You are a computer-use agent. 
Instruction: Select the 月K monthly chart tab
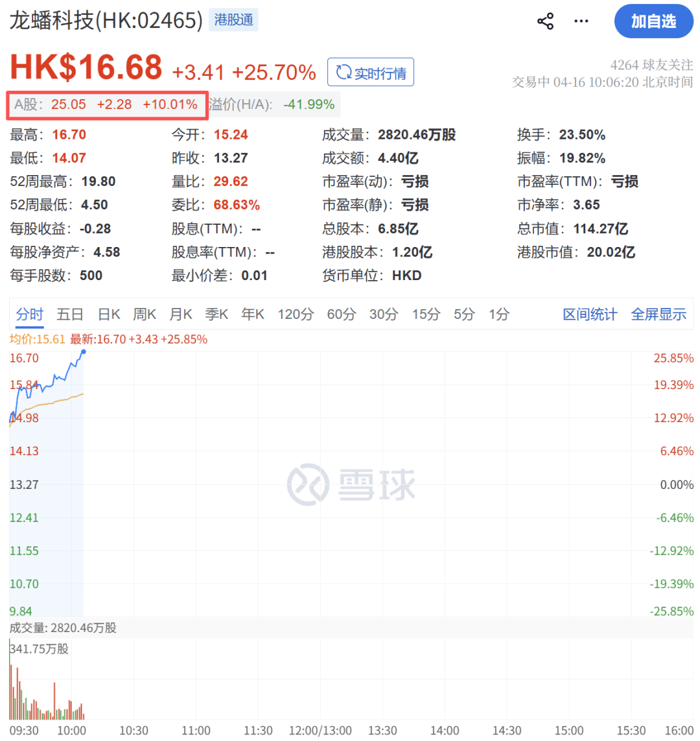tap(181, 314)
